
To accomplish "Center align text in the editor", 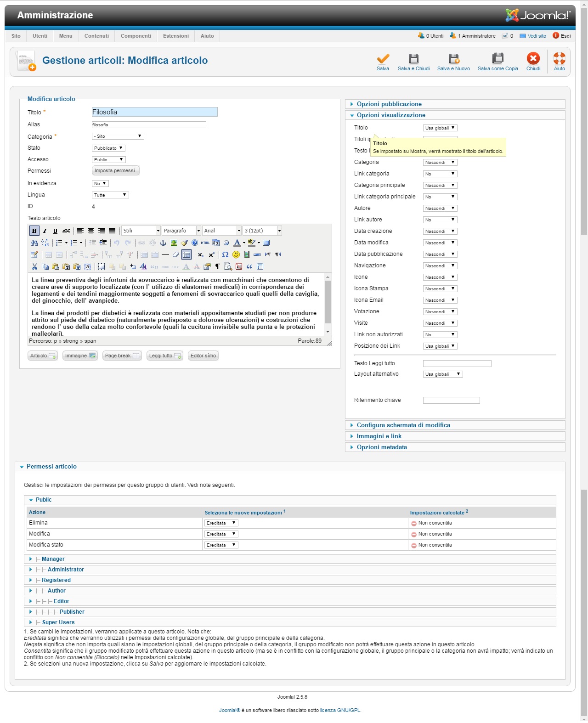I will coord(91,231).
